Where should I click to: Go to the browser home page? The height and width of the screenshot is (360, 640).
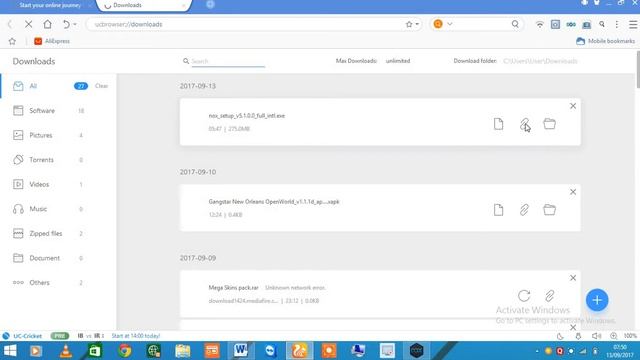click(47, 24)
